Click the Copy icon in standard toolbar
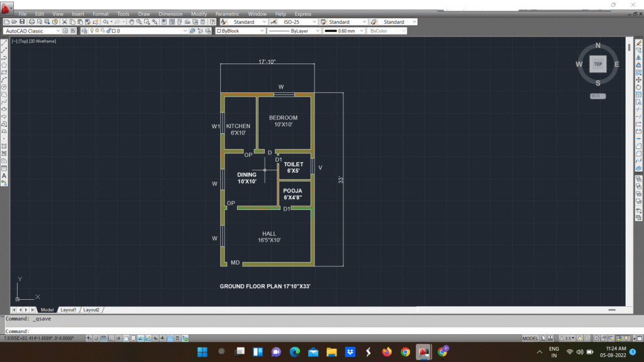Viewport: 644px width, 362px height. [x=72, y=22]
